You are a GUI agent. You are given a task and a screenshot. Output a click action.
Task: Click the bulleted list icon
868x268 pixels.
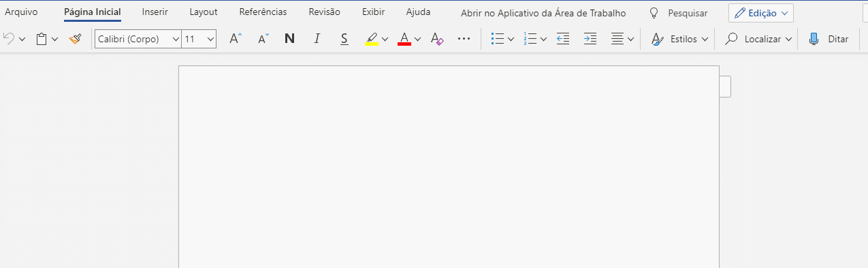click(x=498, y=39)
